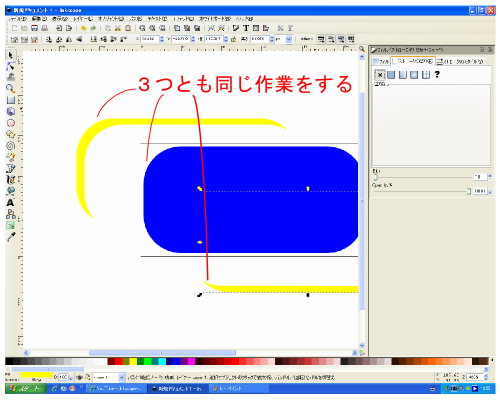
Task: Click the Unset paint question mark button
Action: (x=437, y=75)
